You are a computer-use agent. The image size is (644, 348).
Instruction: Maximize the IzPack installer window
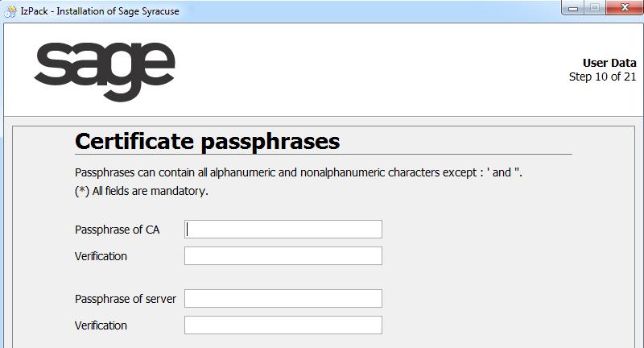pyautogui.click(x=595, y=8)
